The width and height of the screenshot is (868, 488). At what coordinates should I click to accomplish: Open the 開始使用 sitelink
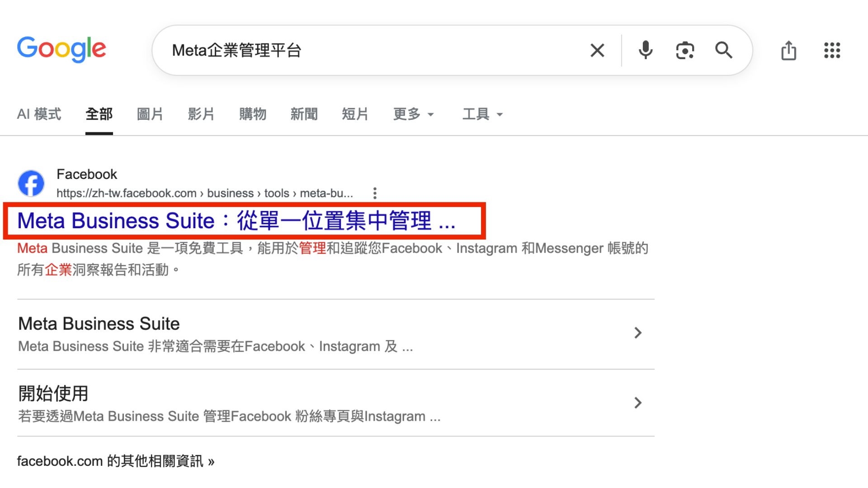53,394
